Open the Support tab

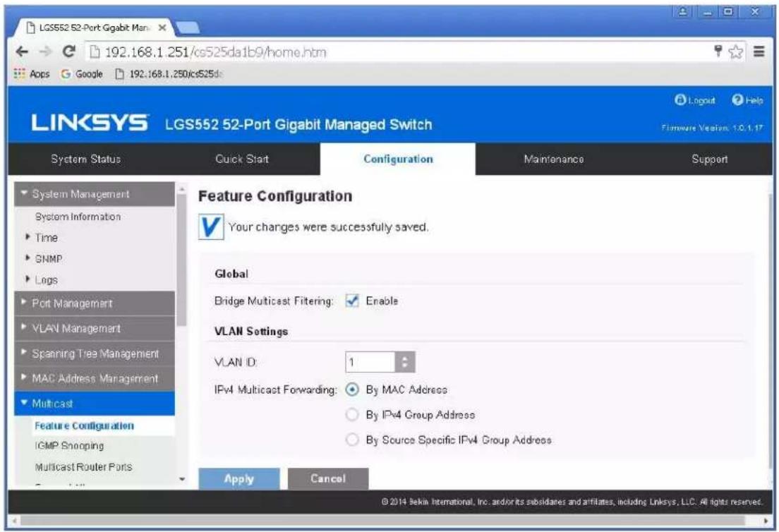pos(709,159)
